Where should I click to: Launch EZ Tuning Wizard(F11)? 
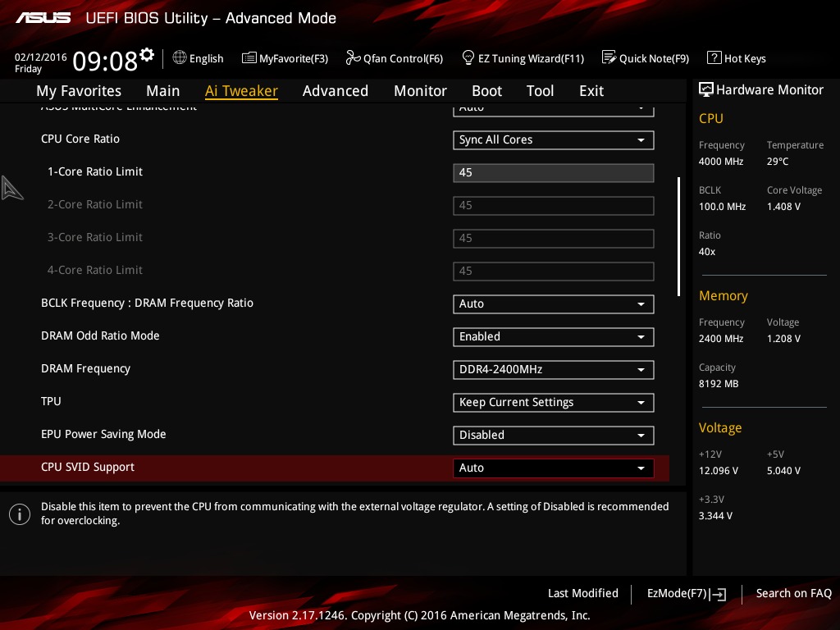523,58
